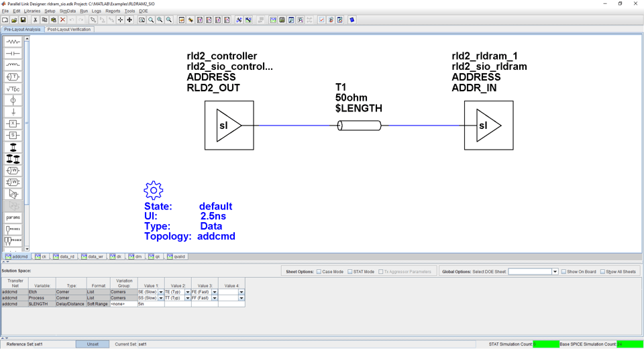Switch to Post-Layout Verification tab
Screen dimensions: 644x349
[x=69, y=30]
